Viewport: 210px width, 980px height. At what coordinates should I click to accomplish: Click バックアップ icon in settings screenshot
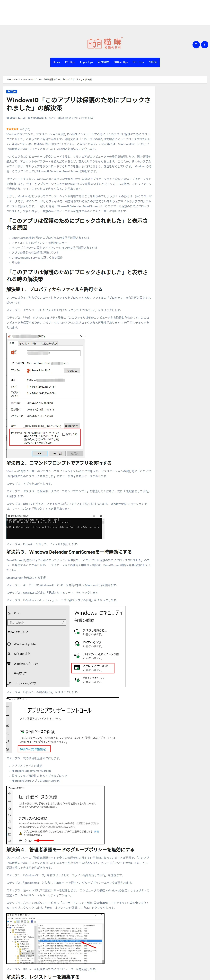(x=9, y=673)
